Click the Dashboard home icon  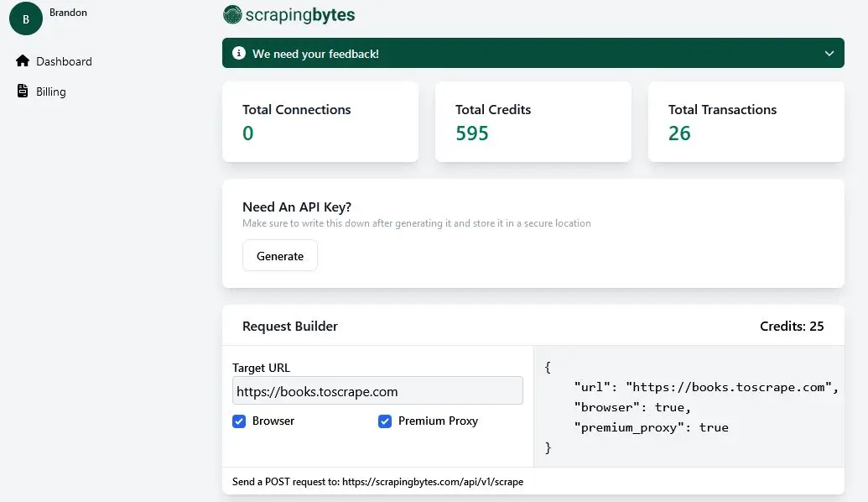pos(23,61)
